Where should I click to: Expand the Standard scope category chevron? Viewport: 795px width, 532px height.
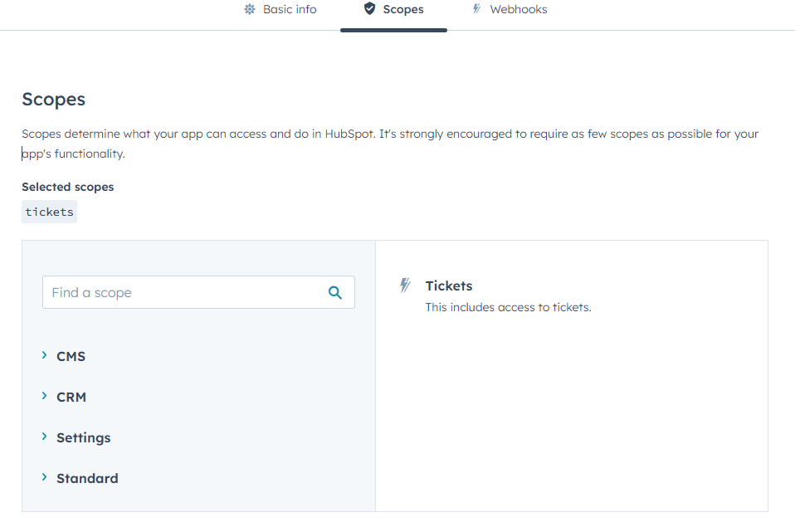click(x=44, y=477)
